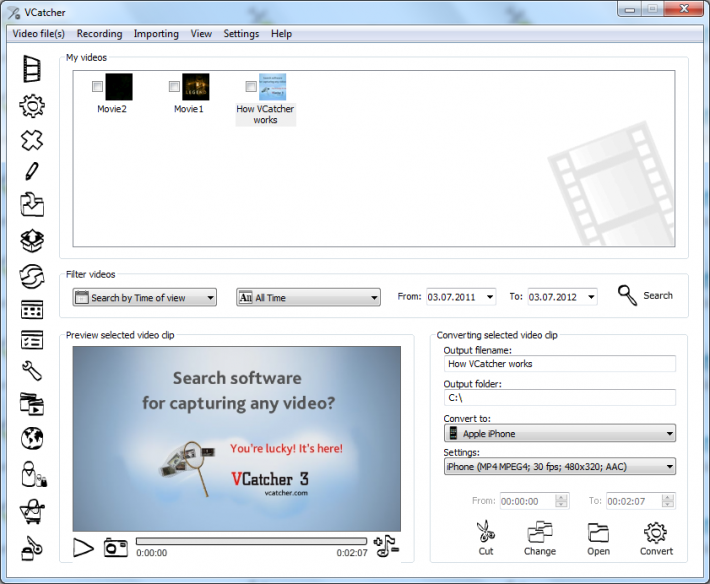
Task: Check the Movie2 checkbox
Action: (x=97, y=86)
